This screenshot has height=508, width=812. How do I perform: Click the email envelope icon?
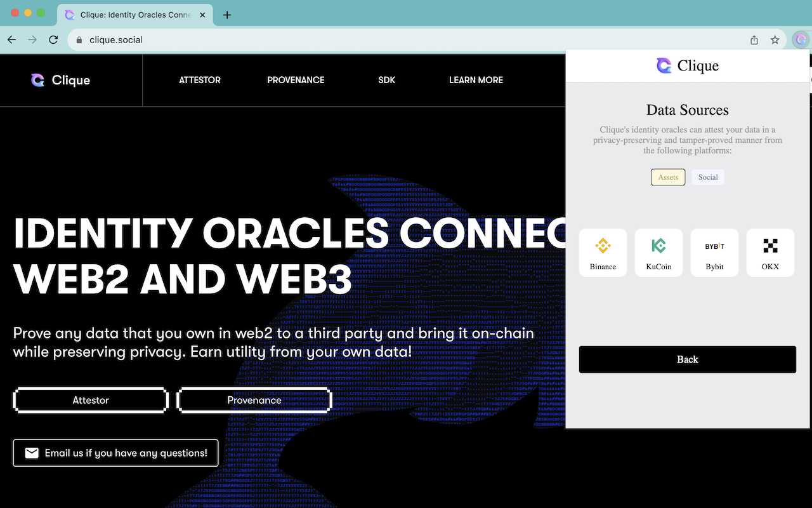click(32, 453)
